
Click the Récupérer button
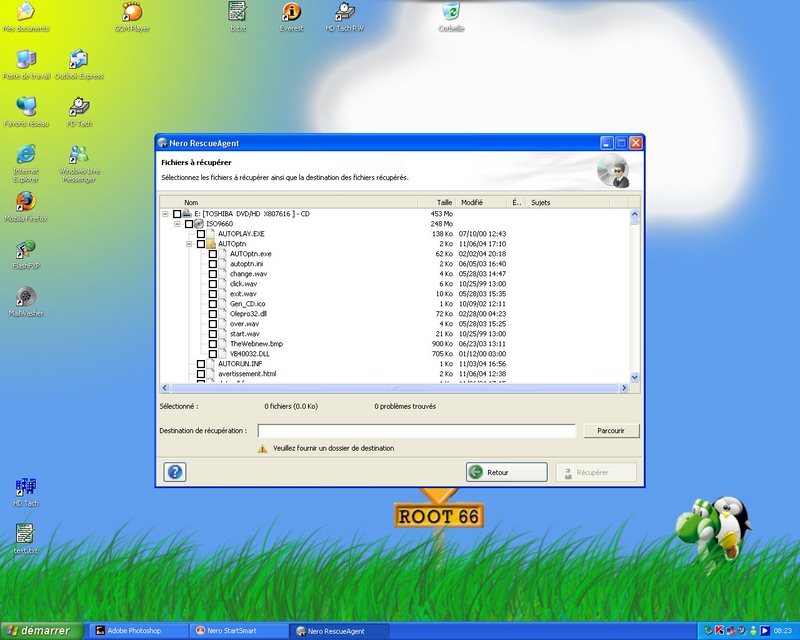[596, 472]
